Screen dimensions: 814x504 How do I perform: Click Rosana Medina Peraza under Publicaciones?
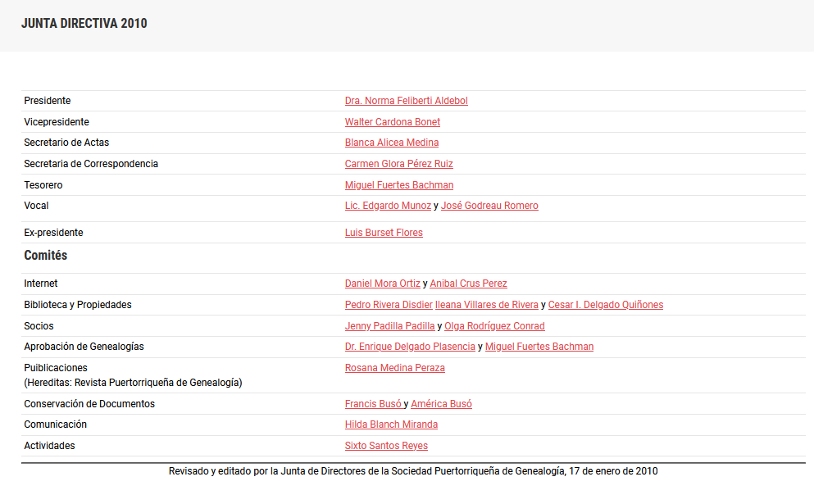[394, 368]
